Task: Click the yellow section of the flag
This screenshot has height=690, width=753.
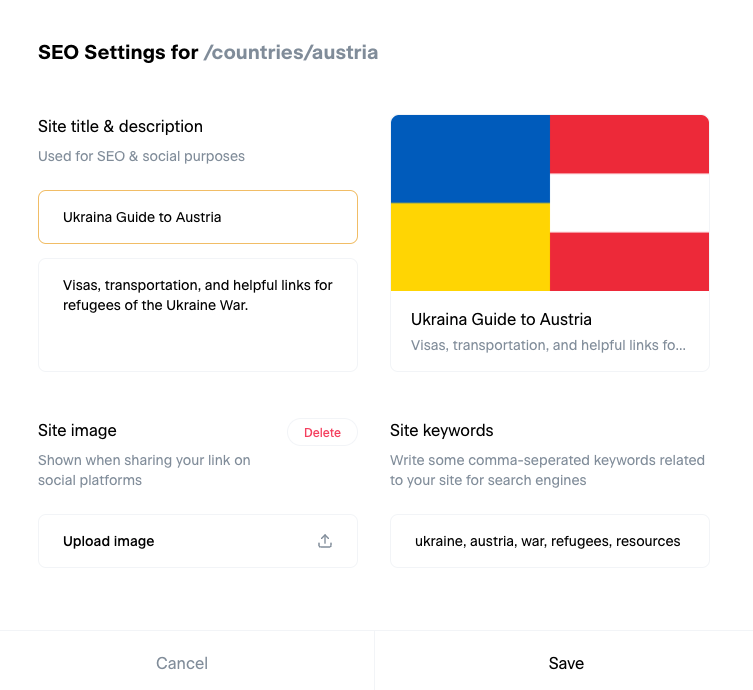Action: (x=470, y=247)
